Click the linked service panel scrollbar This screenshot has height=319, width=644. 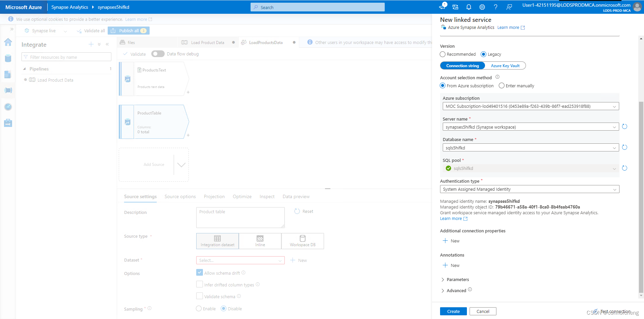641,196
